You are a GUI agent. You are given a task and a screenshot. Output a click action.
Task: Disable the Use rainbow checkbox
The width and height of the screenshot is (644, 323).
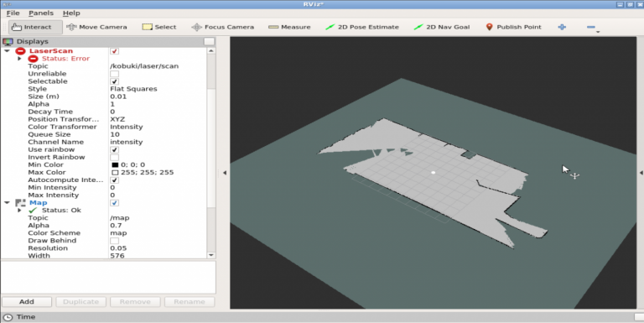click(x=115, y=149)
